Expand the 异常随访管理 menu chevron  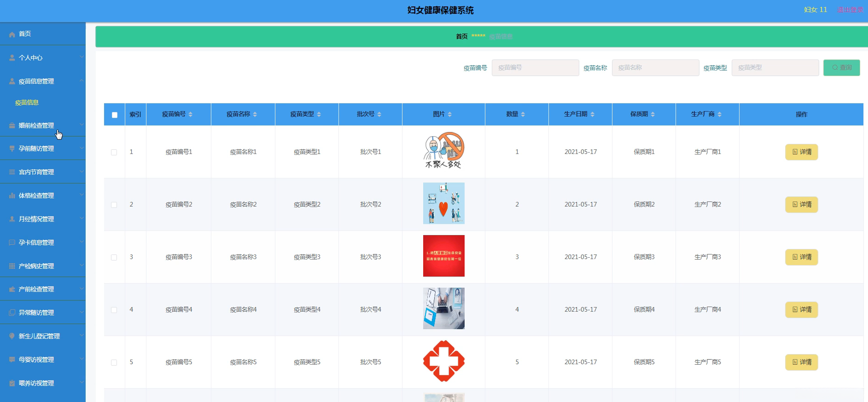(x=82, y=312)
